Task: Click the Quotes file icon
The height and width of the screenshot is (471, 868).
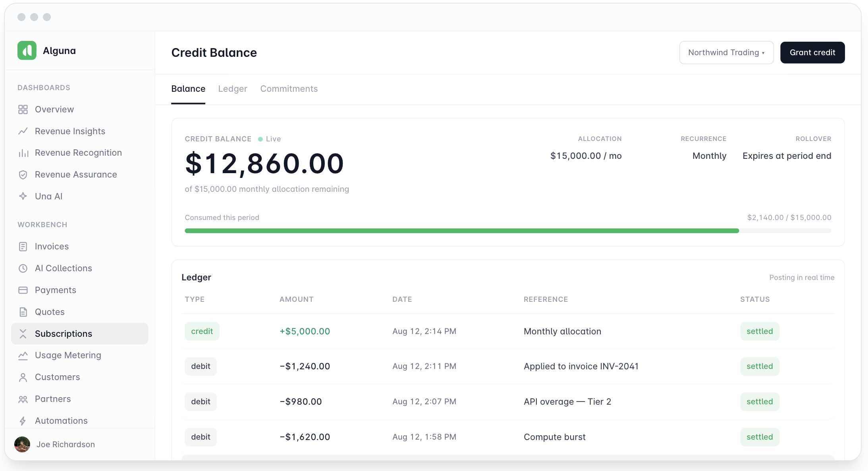Action: 23,312
